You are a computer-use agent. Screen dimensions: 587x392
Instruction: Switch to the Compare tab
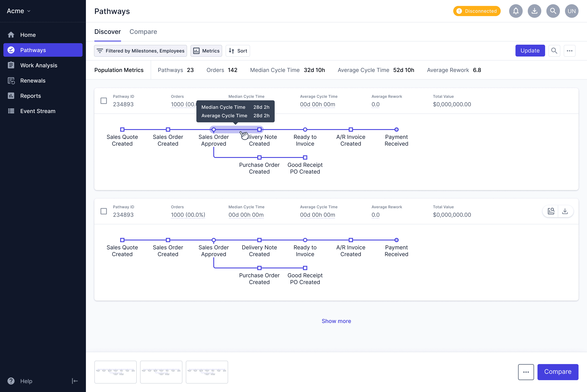(x=143, y=32)
